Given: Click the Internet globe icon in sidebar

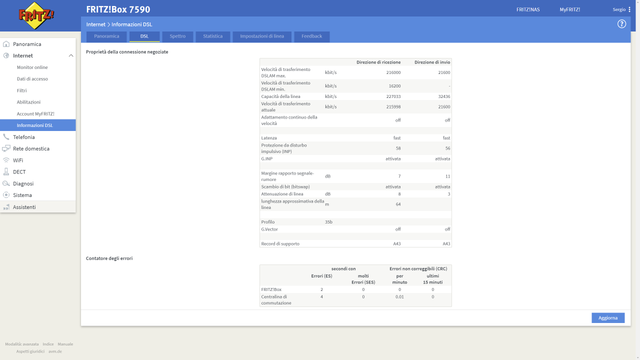Looking at the screenshot, I should point(6,56).
